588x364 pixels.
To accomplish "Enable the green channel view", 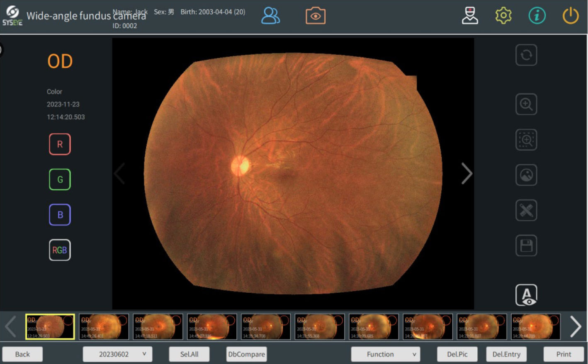I will pyautogui.click(x=60, y=180).
